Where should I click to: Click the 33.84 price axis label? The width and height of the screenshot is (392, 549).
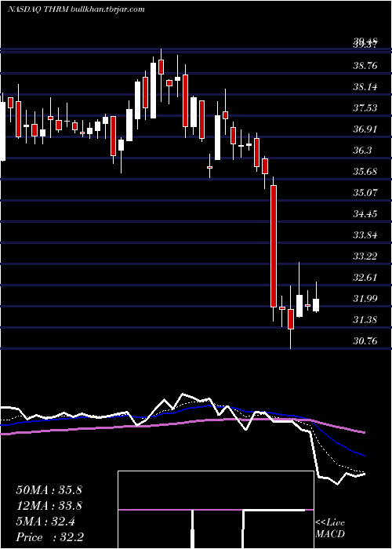pos(365,235)
